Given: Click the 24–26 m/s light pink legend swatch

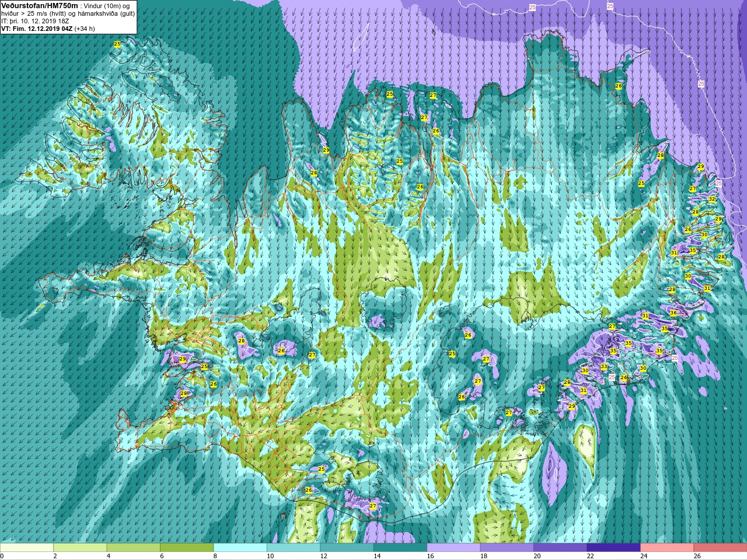Looking at the screenshot, I should click(x=667, y=548).
